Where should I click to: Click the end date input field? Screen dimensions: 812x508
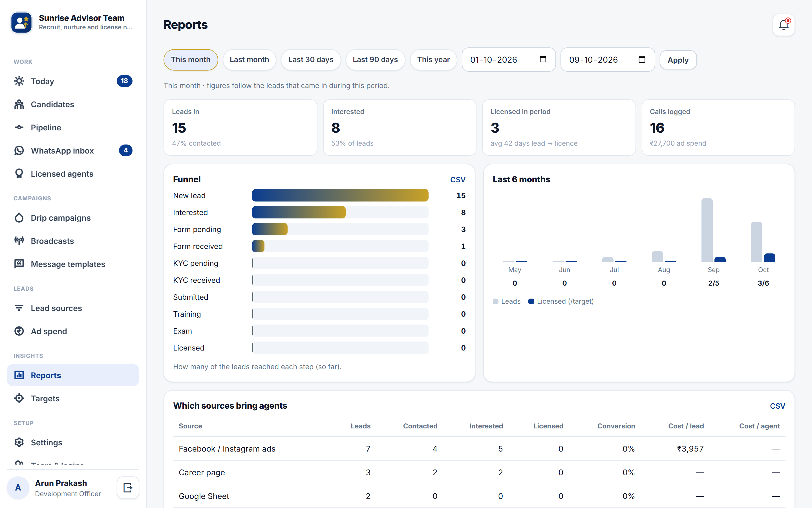click(608, 60)
